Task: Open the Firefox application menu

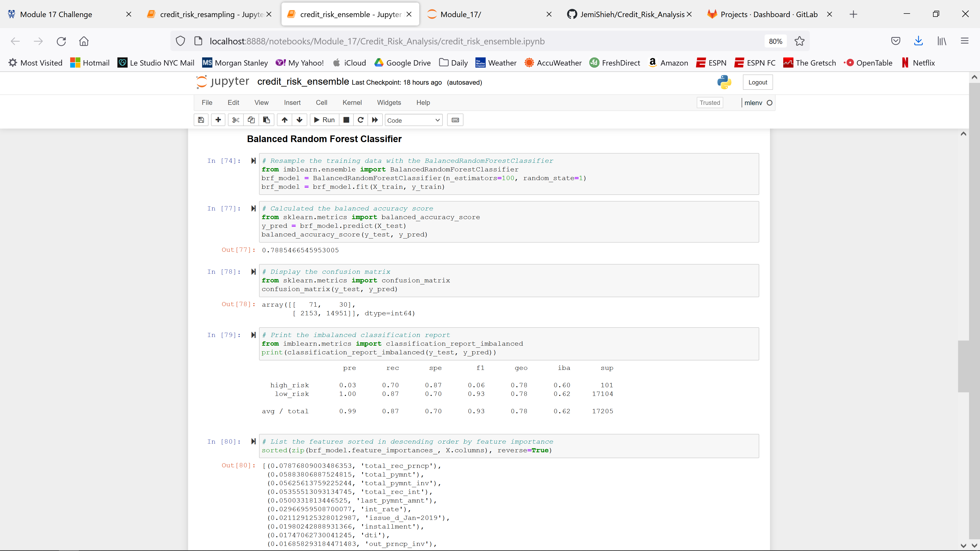Action: point(964,41)
